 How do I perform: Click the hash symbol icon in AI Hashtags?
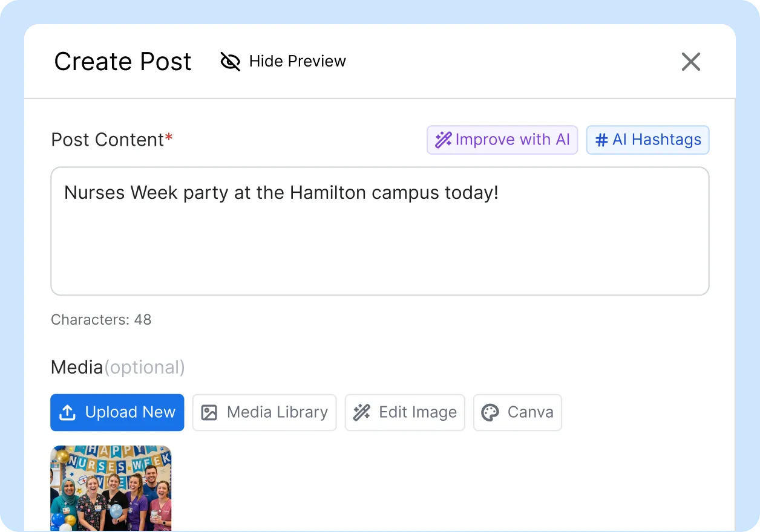[601, 140]
